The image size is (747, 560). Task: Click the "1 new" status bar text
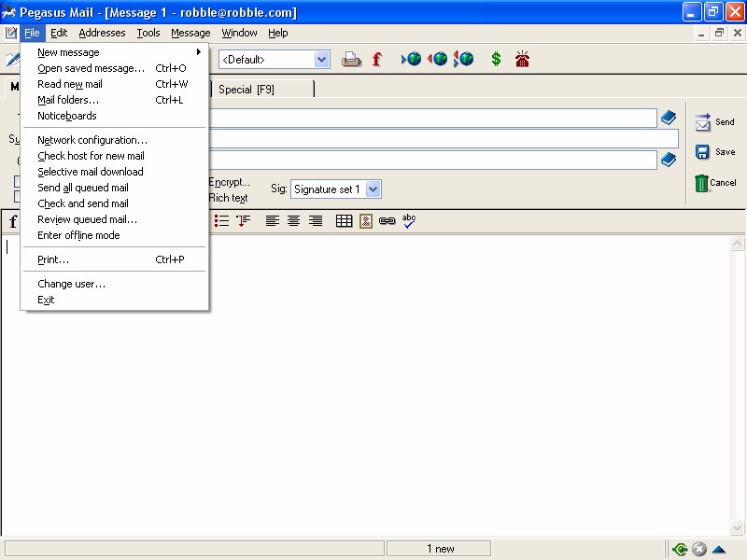pos(440,549)
